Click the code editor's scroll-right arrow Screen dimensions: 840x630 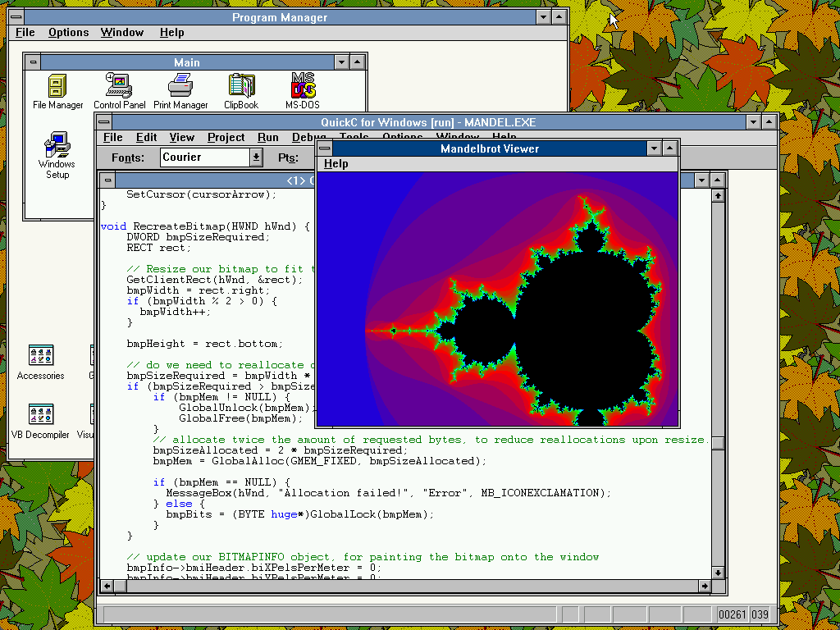pos(705,586)
